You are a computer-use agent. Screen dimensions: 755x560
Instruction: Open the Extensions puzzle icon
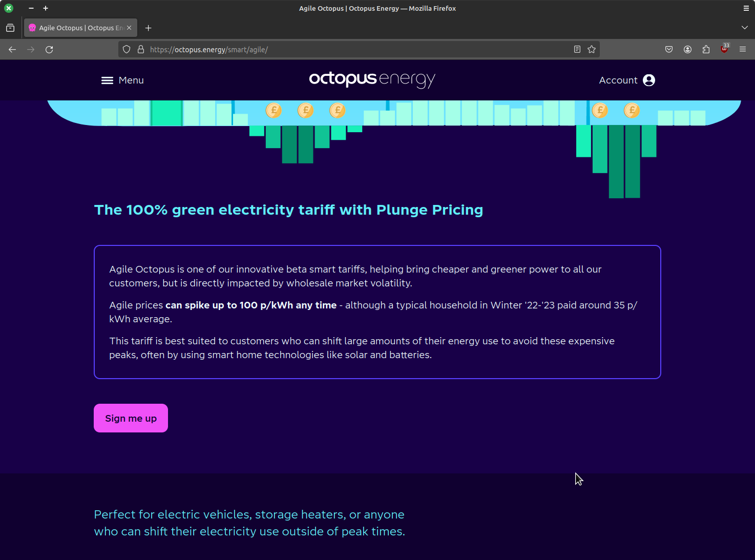706,50
